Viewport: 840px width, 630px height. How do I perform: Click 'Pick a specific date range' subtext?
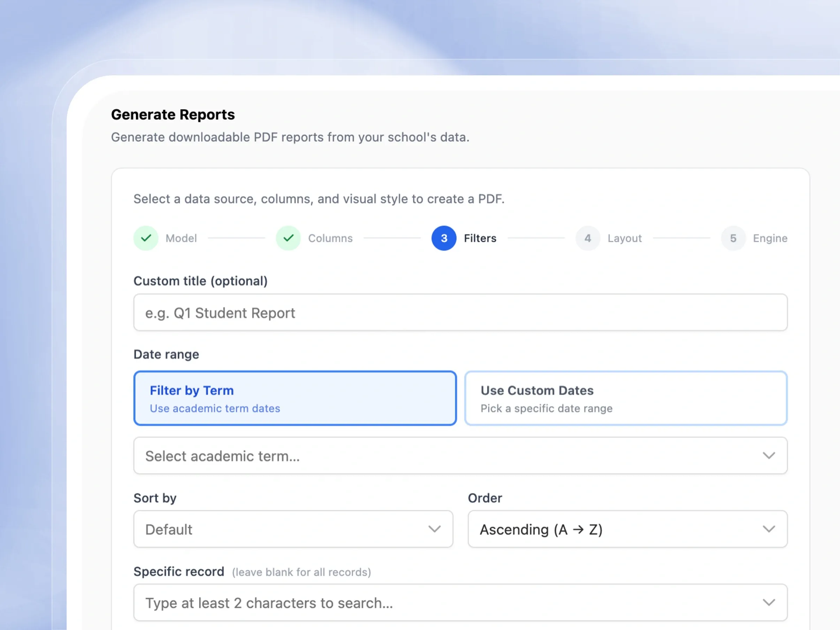pos(546,408)
